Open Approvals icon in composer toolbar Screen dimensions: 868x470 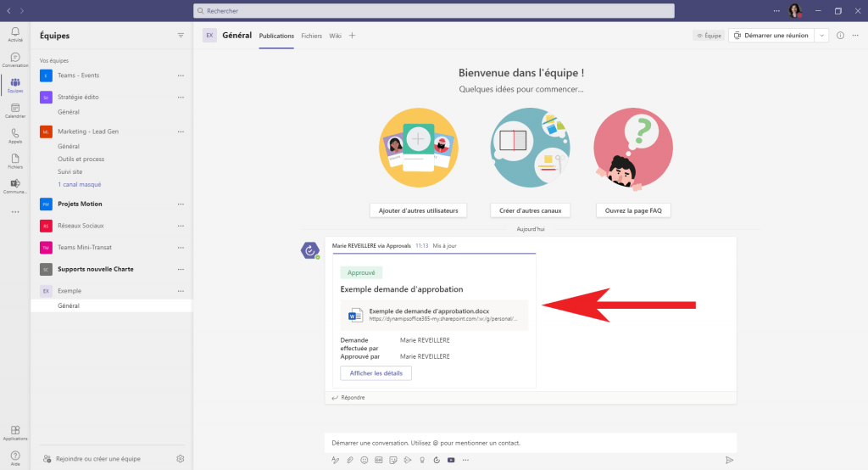point(437,460)
